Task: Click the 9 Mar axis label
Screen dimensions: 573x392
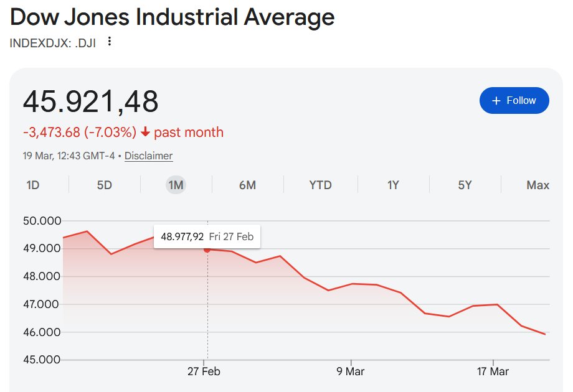Action: click(x=350, y=371)
